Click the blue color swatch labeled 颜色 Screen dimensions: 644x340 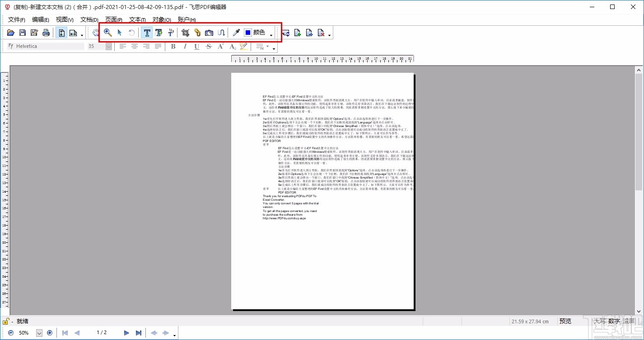(255, 33)
